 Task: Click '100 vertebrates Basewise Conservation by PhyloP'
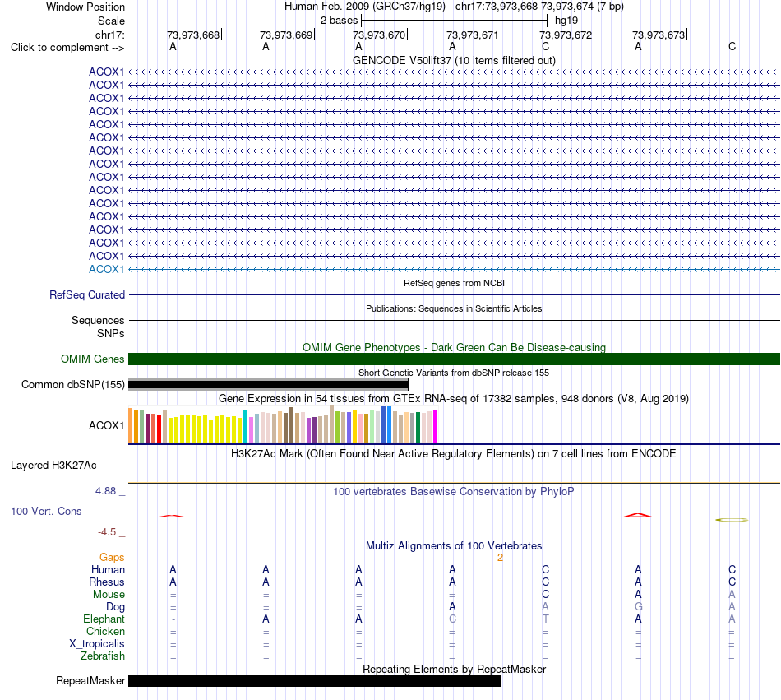[x=454, y=492]
